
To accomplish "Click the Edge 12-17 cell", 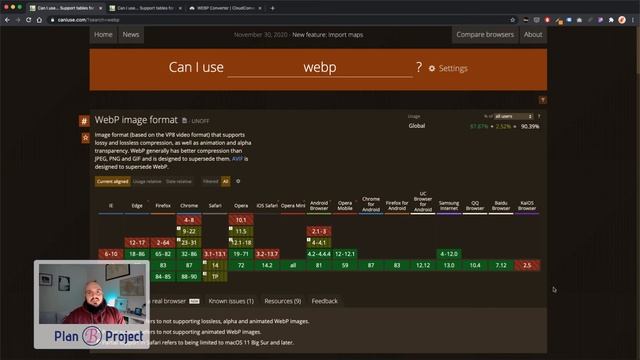I will (137, 242).
